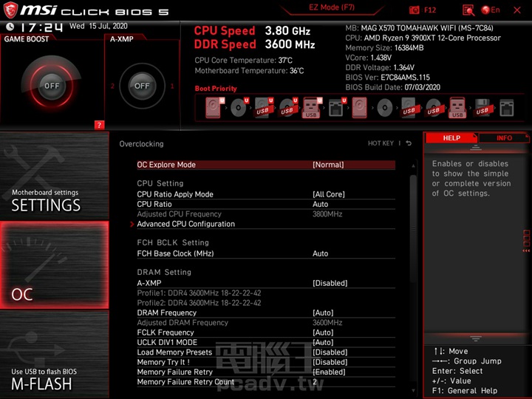Screen dimensions: 532x399
Task: Toggle Memory Failure Retry Enabled value
Action: click(330, 372)
